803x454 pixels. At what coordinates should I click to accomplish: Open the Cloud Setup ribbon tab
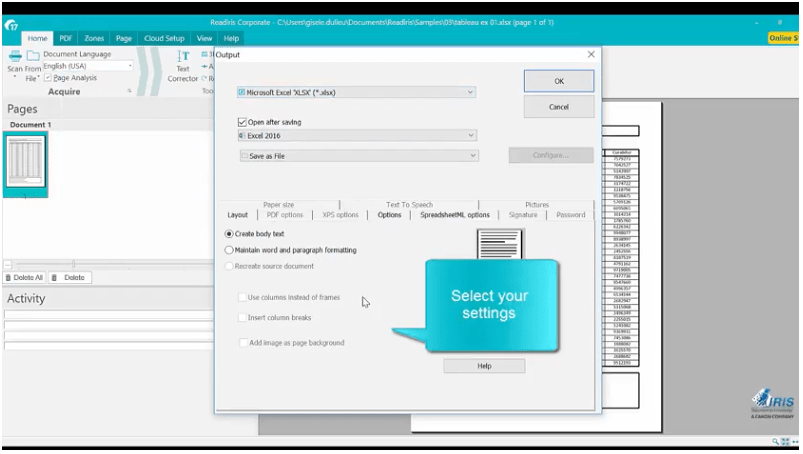click(x=164, y=38)
